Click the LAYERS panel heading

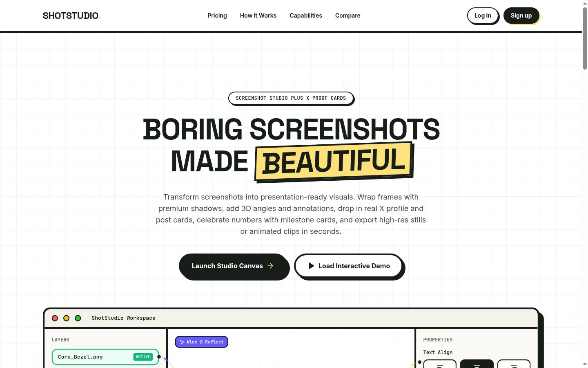[x=60, y=340]
